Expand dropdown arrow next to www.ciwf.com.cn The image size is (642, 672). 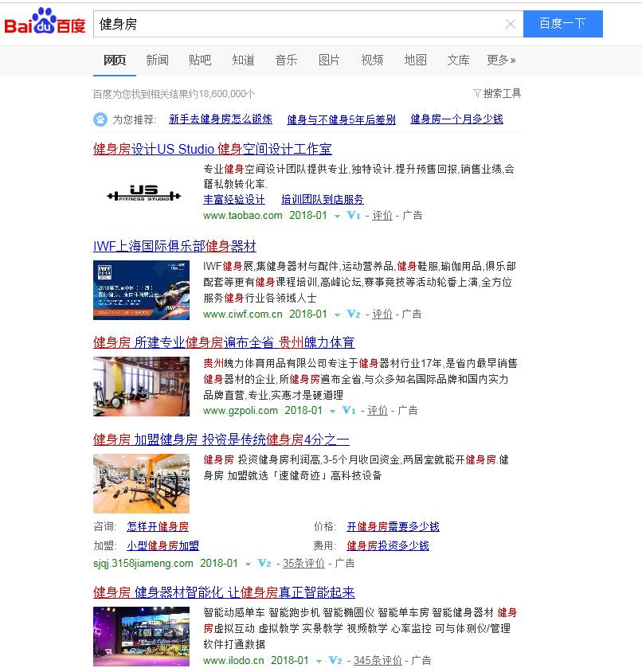click(x=337, y=315)
